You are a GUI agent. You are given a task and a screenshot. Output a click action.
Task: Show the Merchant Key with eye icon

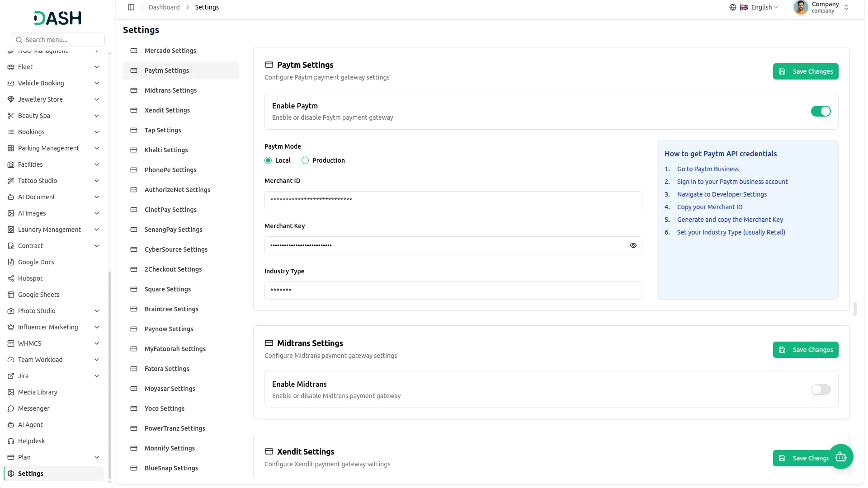pos(633,245)
